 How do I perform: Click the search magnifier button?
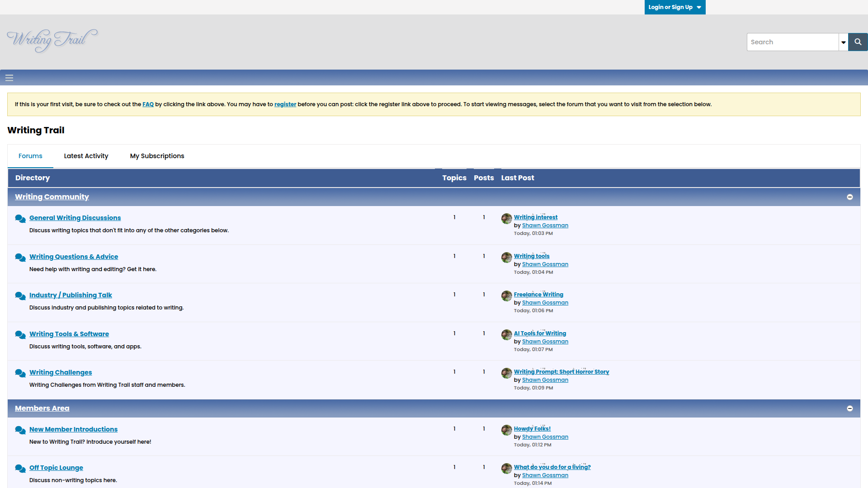tap(858, 42)
